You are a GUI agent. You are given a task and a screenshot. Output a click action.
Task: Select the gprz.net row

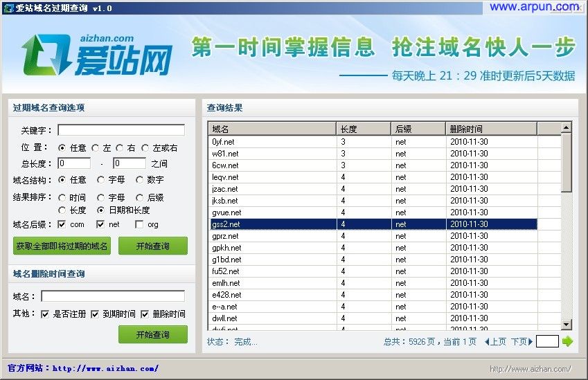click(373, 236)
